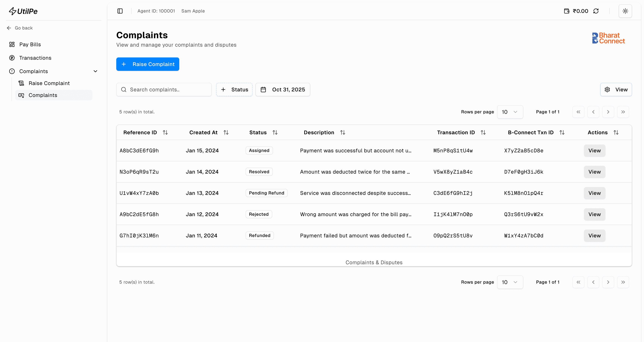Switch theme using the sun icon

tap(625, 11)
